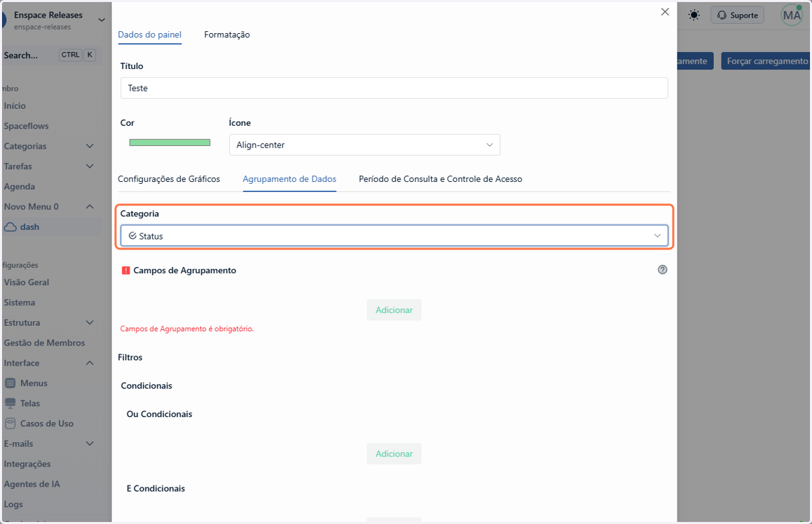Click the Forçar carregamento button
Viewport: 812px width, 524px height.
coord(767,61)
